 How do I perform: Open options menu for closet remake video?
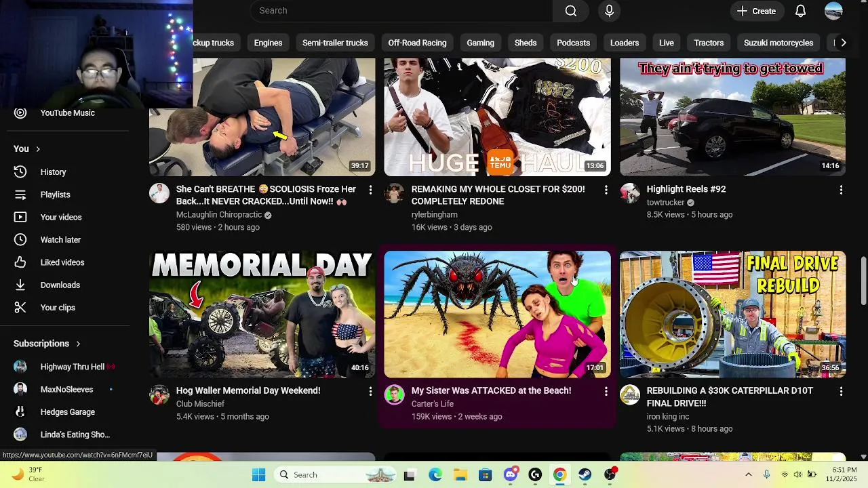(606, 190)
